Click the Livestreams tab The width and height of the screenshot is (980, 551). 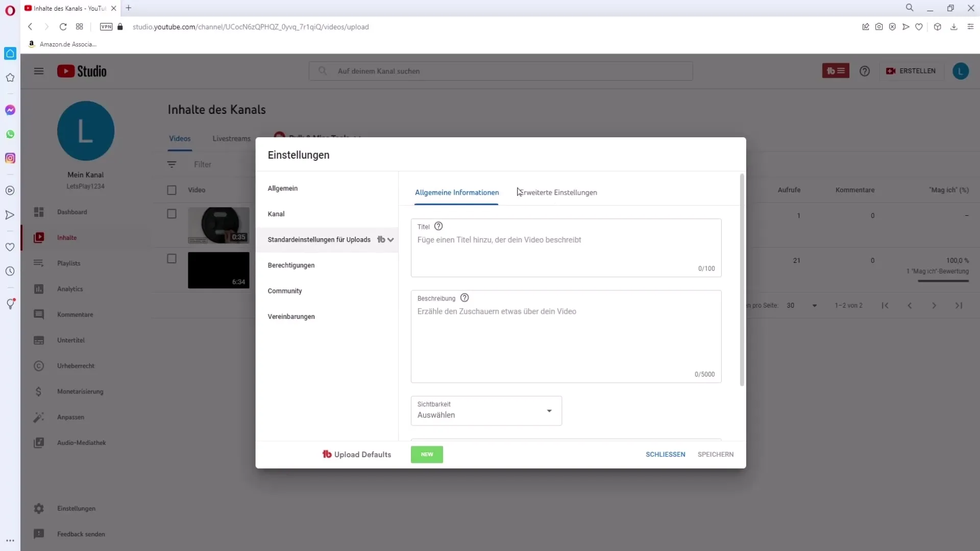click(232, 138)
